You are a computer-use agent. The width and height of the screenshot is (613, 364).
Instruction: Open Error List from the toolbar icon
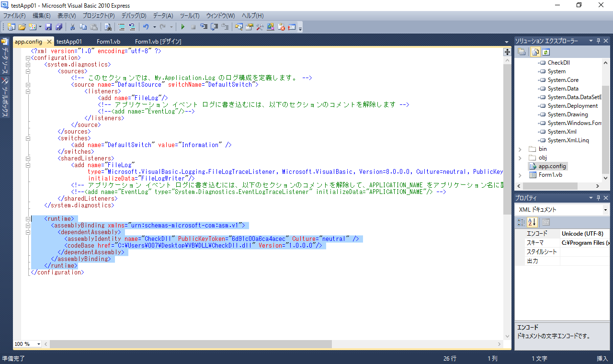281,27
